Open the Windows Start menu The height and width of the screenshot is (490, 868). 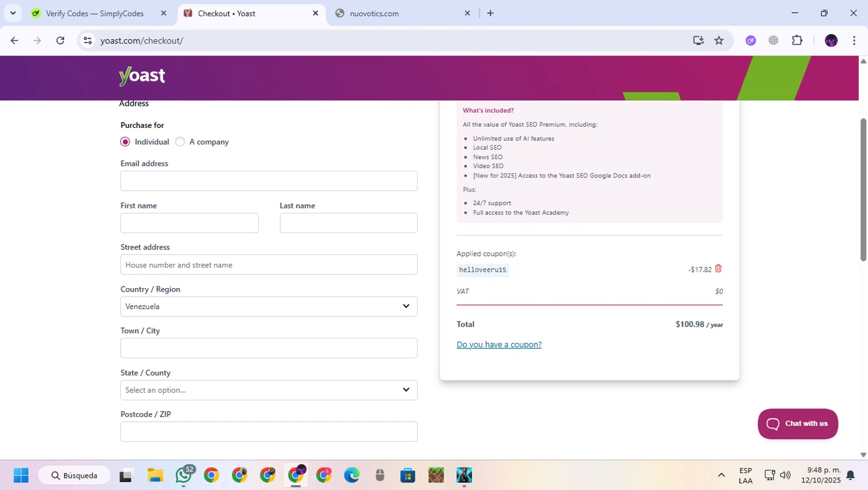[21, 476]
